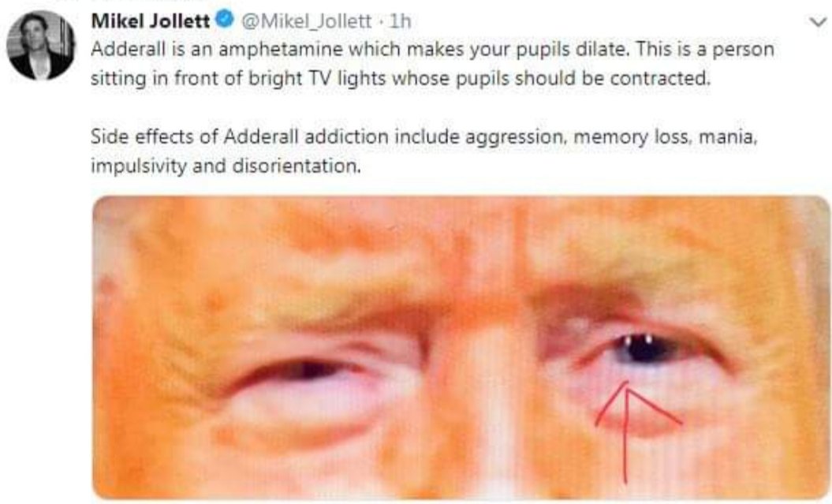Click the red arrow drawn on photo

coord(635,431)
